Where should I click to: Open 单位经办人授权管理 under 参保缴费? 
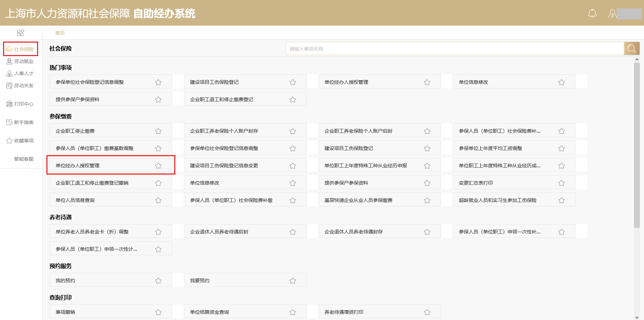tap(111, 165)
